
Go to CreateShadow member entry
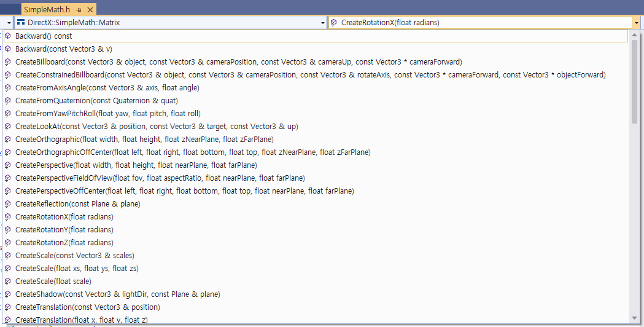click(316, 294)
